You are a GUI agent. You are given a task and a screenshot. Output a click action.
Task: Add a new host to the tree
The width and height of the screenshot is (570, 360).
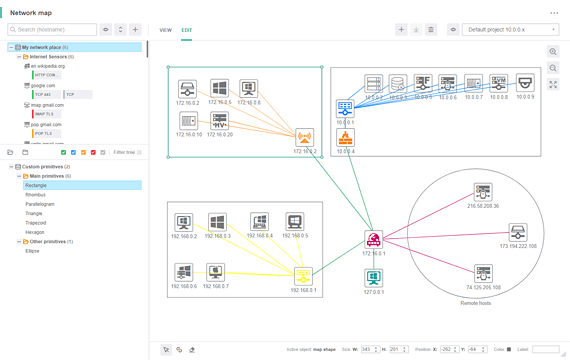tap(135, 29)
